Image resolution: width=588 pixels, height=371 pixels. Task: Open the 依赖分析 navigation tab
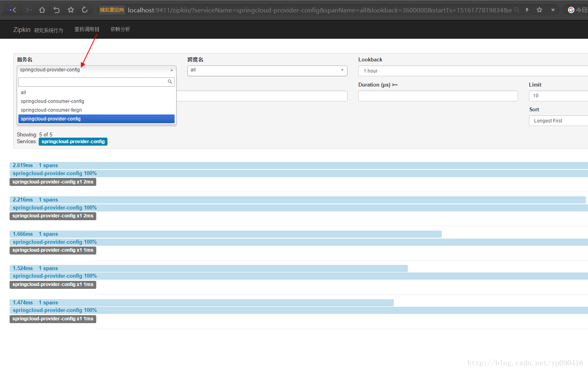[120, 29]
